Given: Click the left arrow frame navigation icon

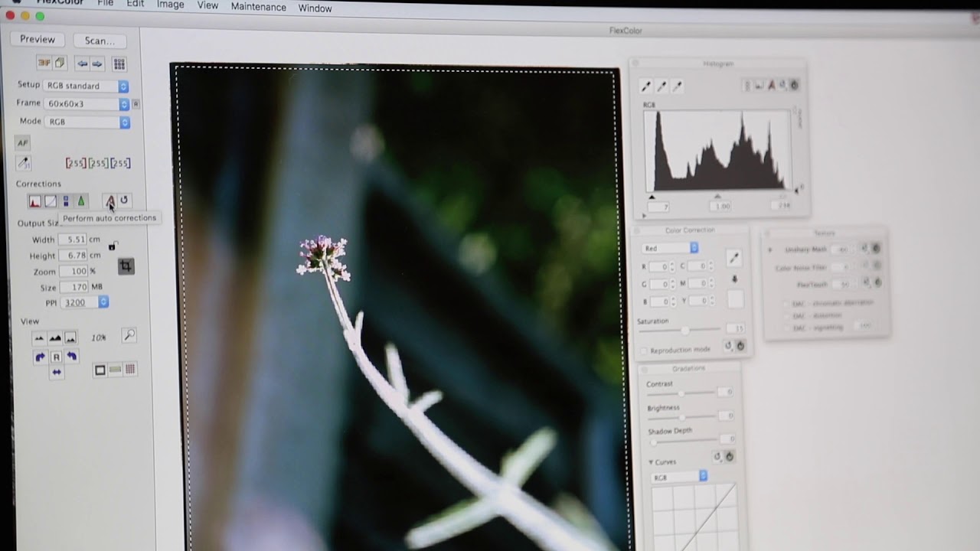Looking at the screenshot, I should pyautogui.click(x=82, y=64).
